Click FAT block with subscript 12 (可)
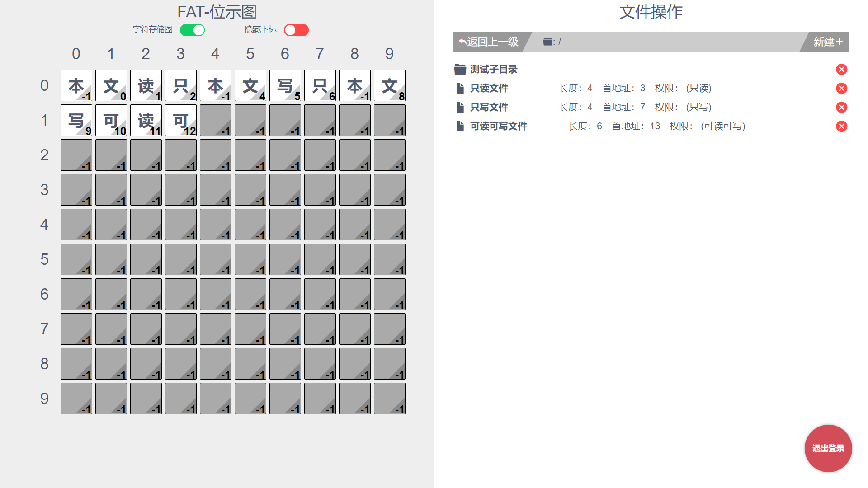Viewport: 868px width, 488px height. (x=180, y=120)
